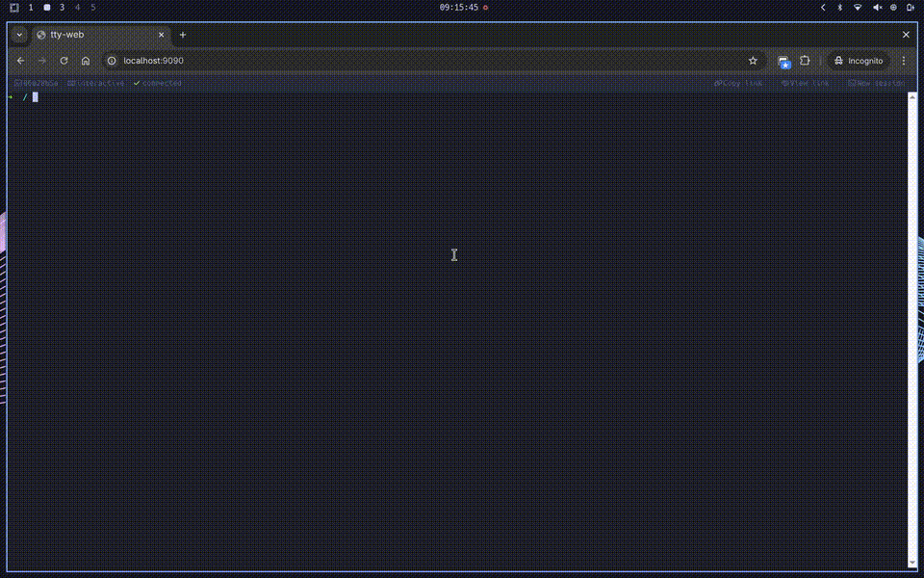The image size is (924, 578).
Task: Expand the system tray left chevron
Action: tap(823, 7)
